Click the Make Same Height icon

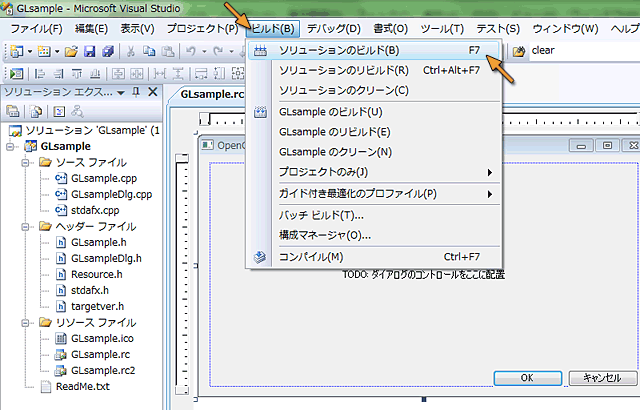219,74
